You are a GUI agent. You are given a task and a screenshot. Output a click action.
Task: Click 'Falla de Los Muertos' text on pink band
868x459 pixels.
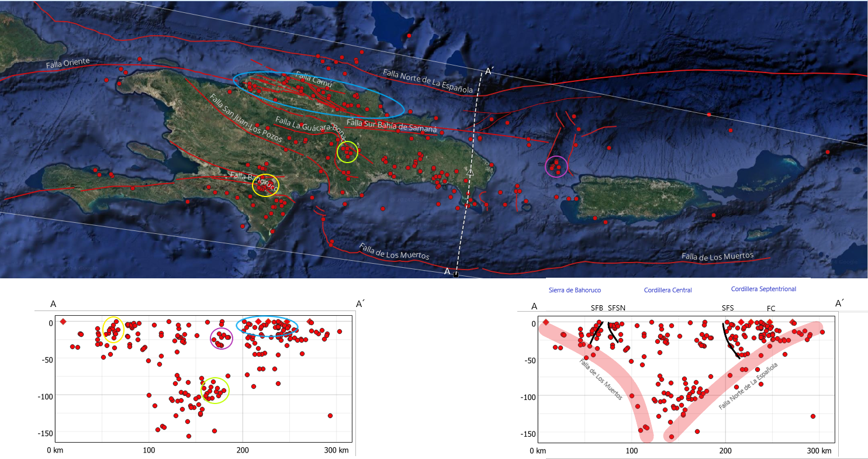(x=600, y=379)
